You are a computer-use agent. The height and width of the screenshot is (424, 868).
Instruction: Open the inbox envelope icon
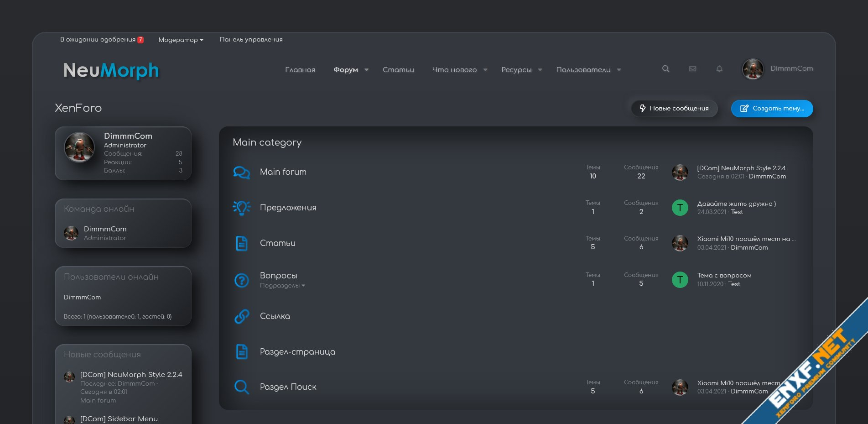[692, 69]
